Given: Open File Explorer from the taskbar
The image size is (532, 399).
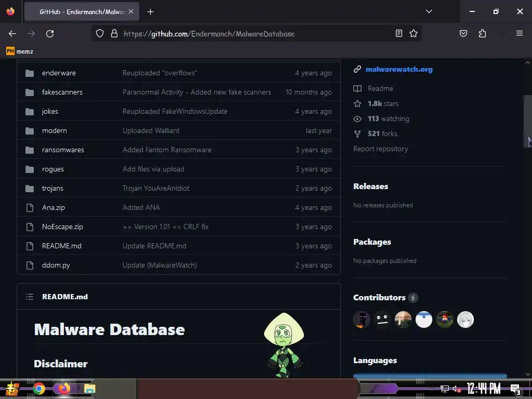Looking at the screenshot, I should 89,389.
